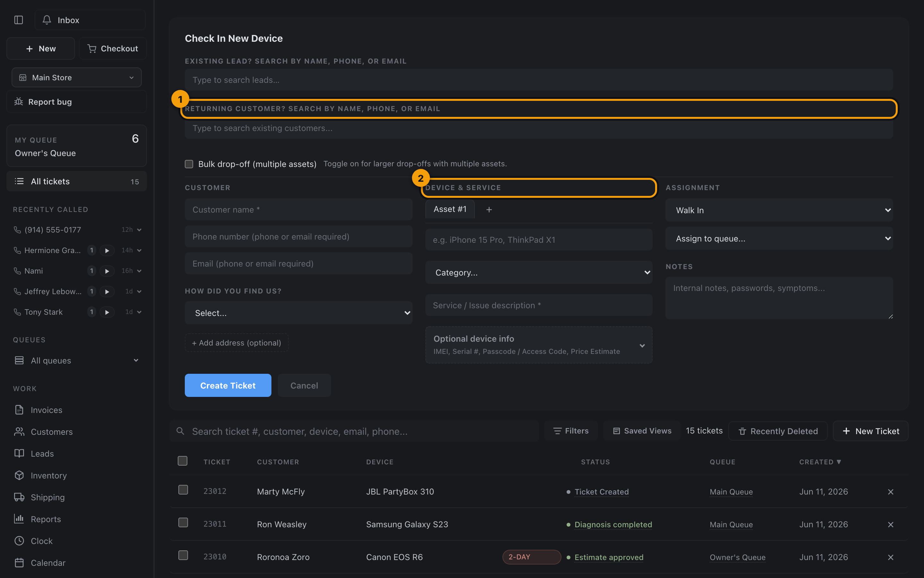Add another asset with the plus icon
924x578 pixels.
click(489, 209)
